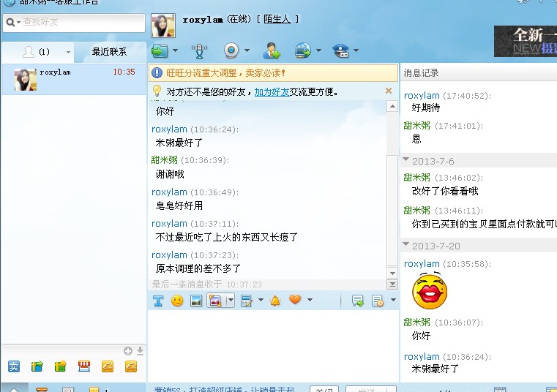Click green gift box with orange badge

[60, 366]
